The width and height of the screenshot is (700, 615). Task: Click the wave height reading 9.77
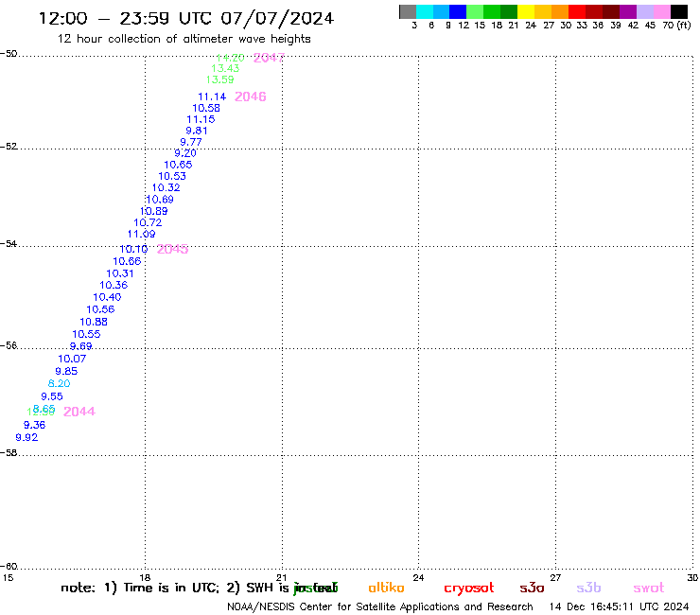(191, 142)
